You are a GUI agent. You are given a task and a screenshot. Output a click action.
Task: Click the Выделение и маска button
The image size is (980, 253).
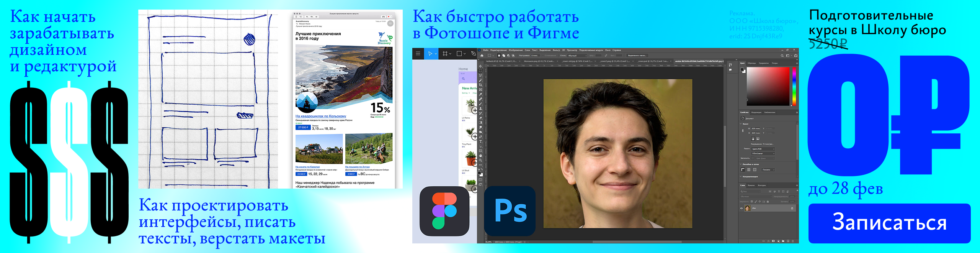tap(637, 56)
